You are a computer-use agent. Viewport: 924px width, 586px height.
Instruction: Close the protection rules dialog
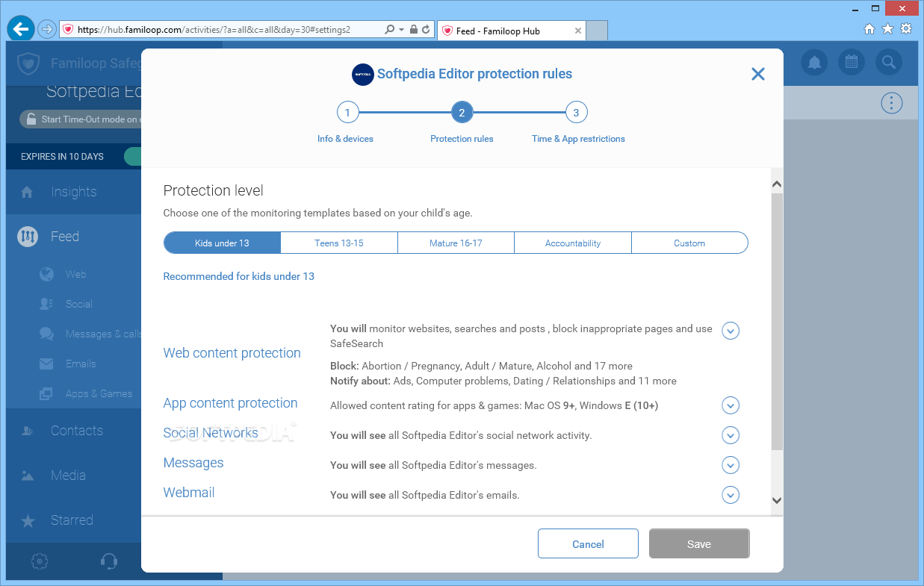758,74
